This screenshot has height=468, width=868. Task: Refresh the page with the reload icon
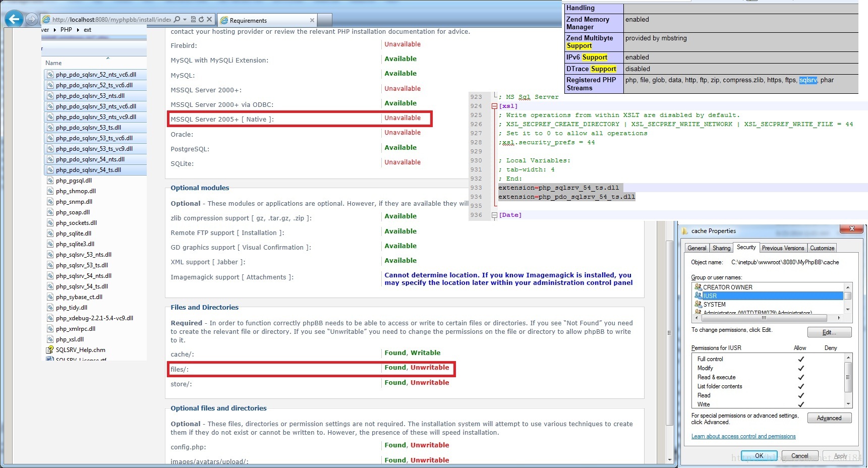click(x=201, y=20)
